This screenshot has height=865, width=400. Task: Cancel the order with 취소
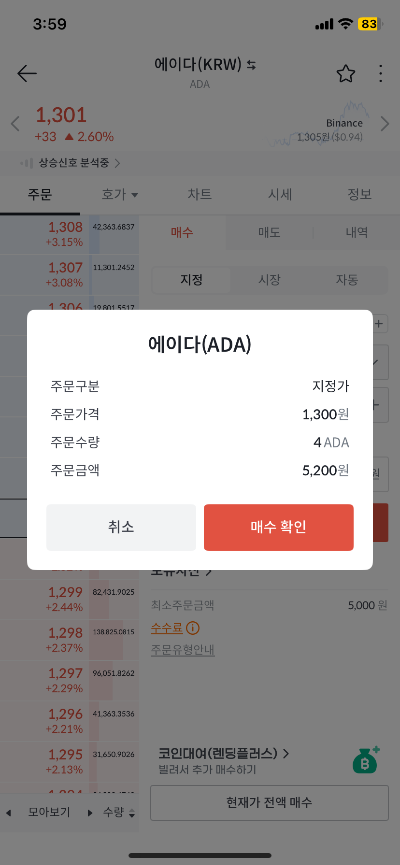[121, 527]
